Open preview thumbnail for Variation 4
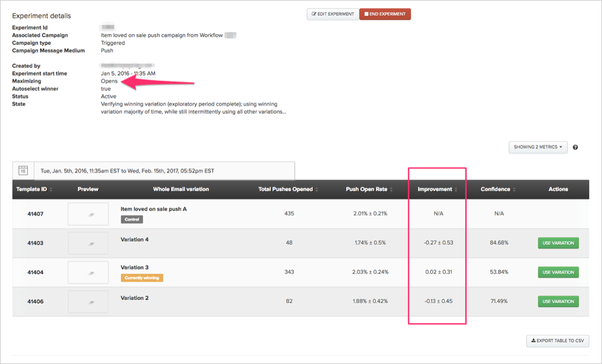The width and height of the screenshot is (602, 364). click(88, 243)
